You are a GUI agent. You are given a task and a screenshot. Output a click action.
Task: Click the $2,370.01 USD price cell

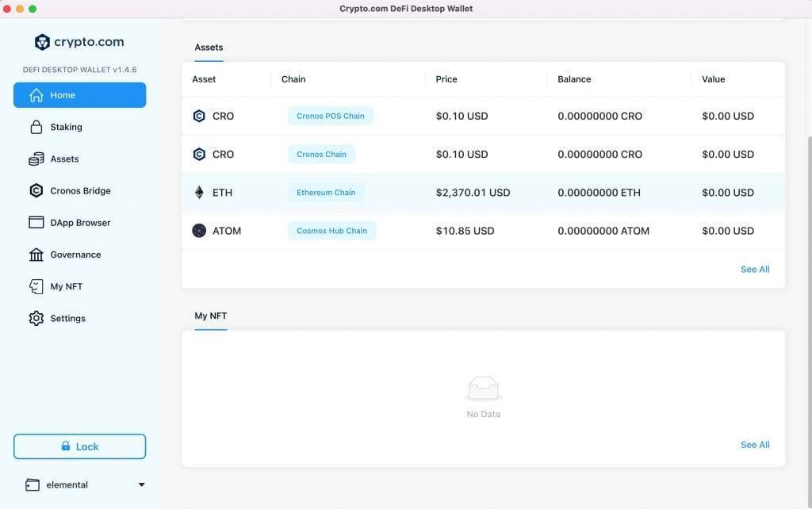point(473,193)
